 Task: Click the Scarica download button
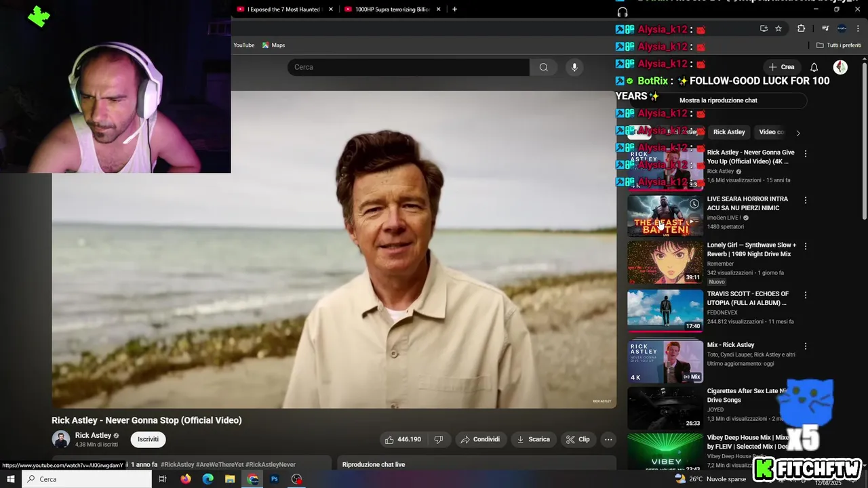534,439
